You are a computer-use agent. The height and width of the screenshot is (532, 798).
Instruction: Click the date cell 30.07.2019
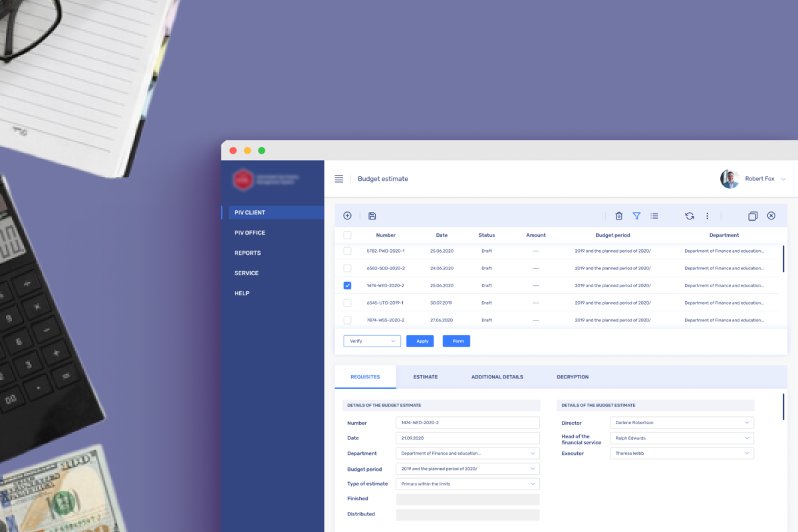coord(442,303)
